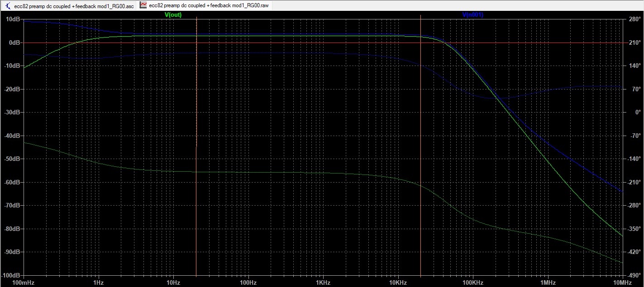Click the 10dB label on the left axis
The height and width of the screenshot is (287, 644).
coord(12,19)
